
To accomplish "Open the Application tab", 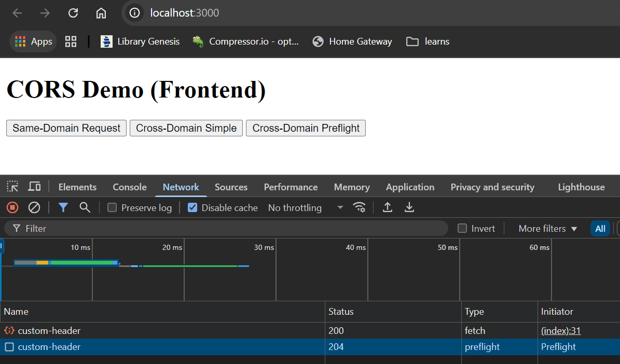I will (x=410, y=187).
